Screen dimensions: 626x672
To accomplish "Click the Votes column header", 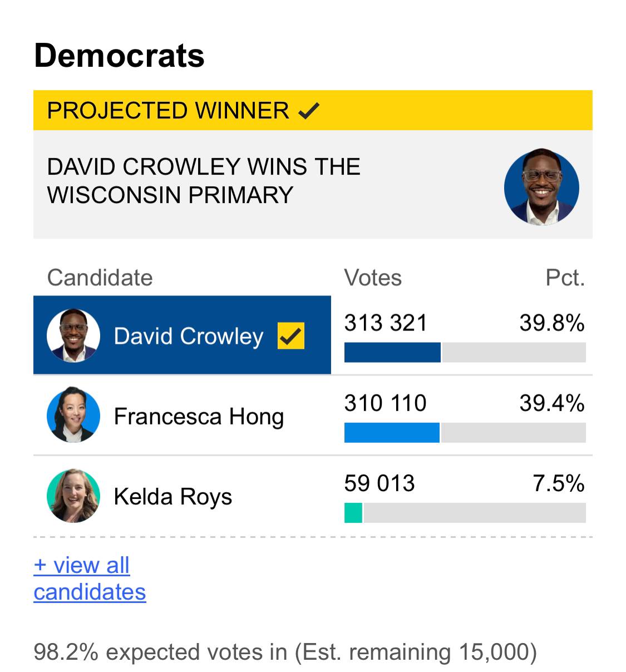I will point(373,278).
